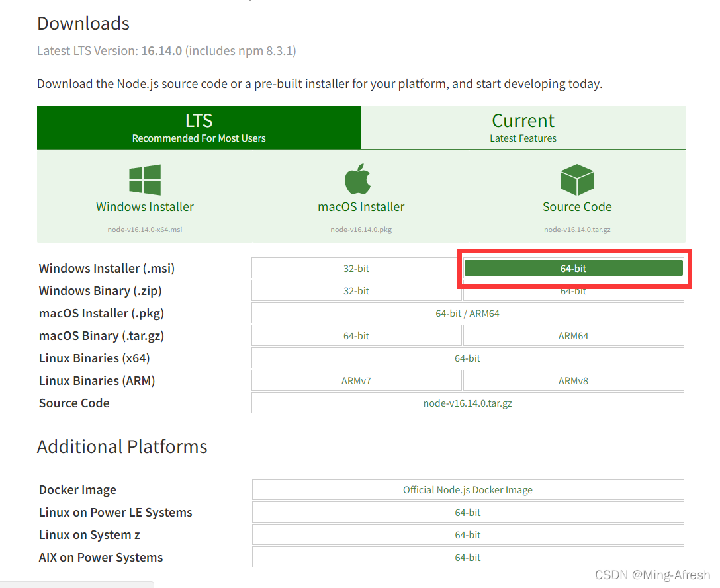This screenshot has width=720, height=588.
Task: Open Official Node.js Docker Image link
Action: pos(468,489)
